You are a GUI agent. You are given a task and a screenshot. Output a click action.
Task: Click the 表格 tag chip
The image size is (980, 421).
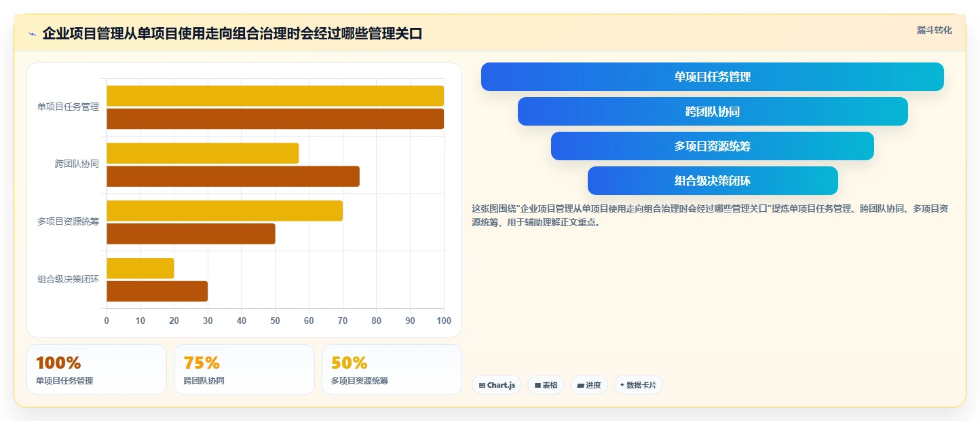[x=546, y=385]
